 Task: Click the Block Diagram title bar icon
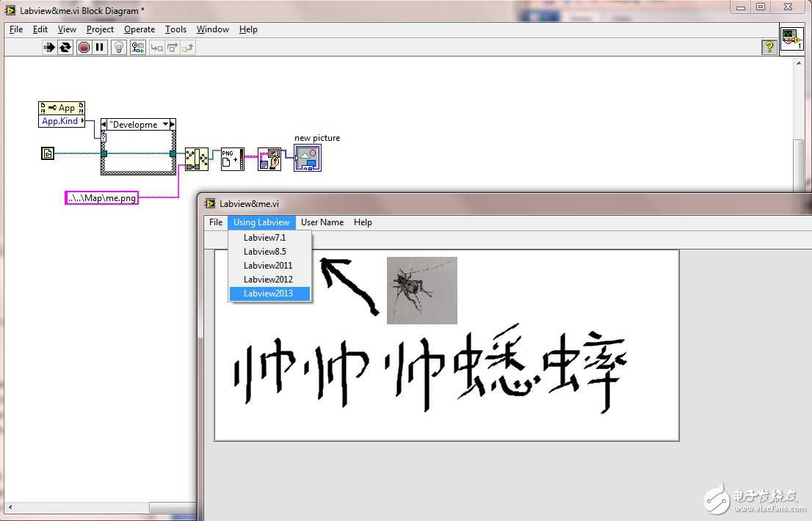(x=10, y=10)
